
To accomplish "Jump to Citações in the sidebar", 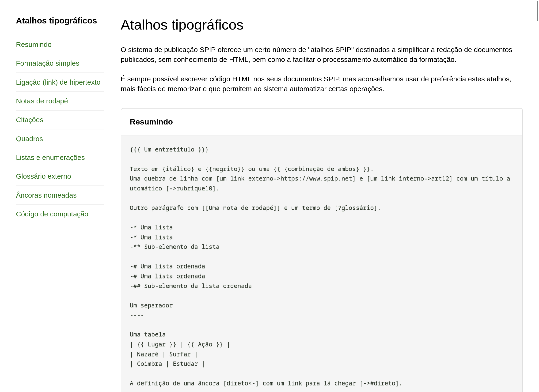I will [x=30, y=120].
